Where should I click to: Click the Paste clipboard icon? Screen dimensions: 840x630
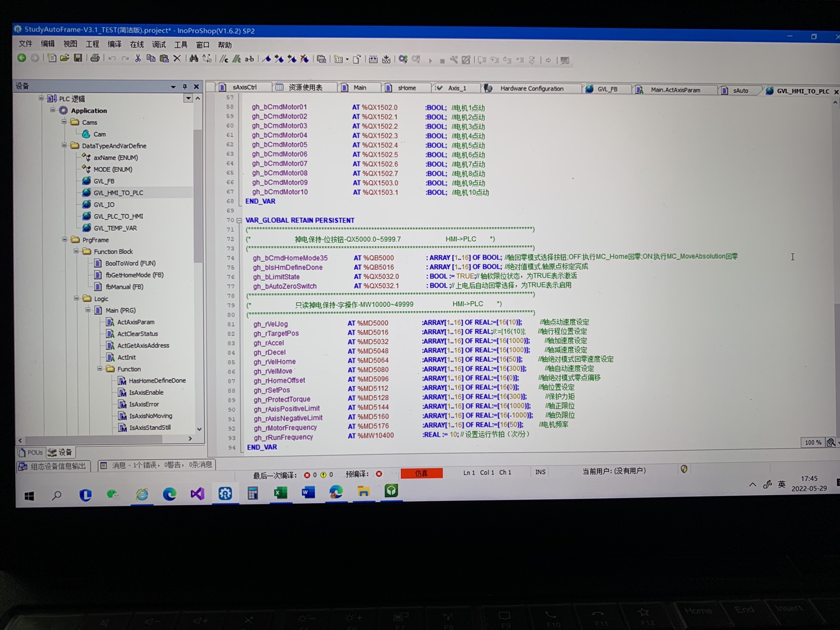click(164, 59)
